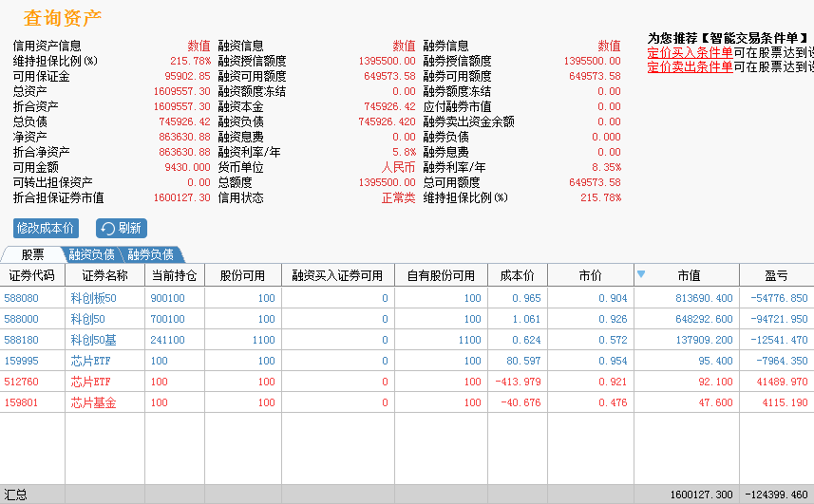The height and width of the screenshot is (504, 814).
Task: Click the 成本价 column header
Action: [517, 275]
